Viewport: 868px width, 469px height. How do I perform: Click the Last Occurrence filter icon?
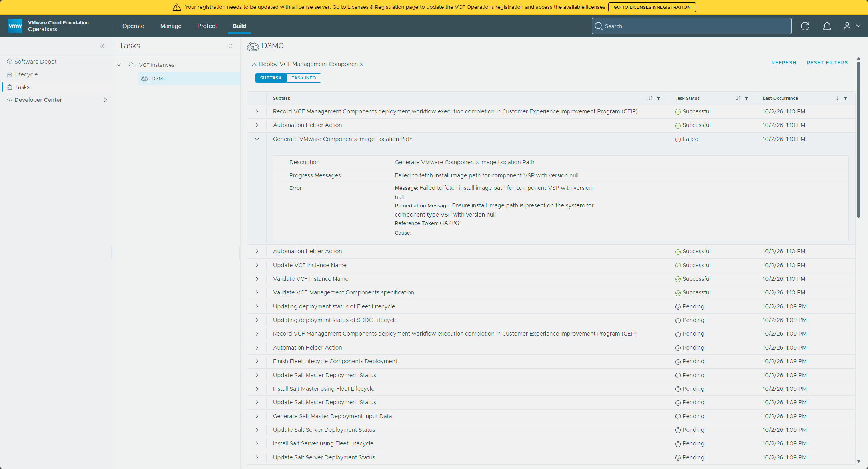[846, 98]
